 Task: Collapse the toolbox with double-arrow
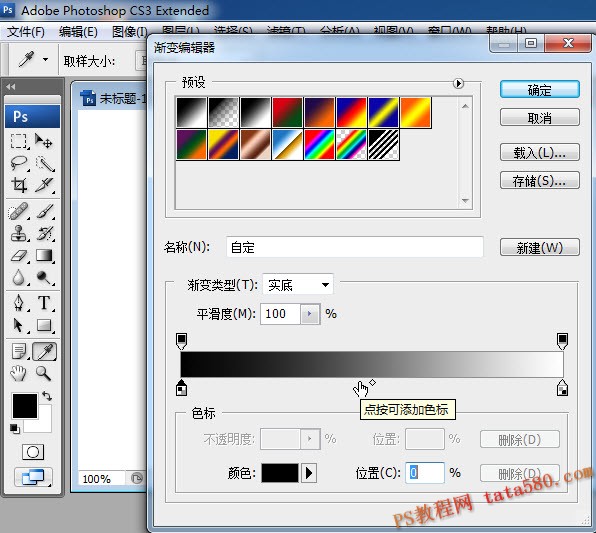tap(11, 87)
